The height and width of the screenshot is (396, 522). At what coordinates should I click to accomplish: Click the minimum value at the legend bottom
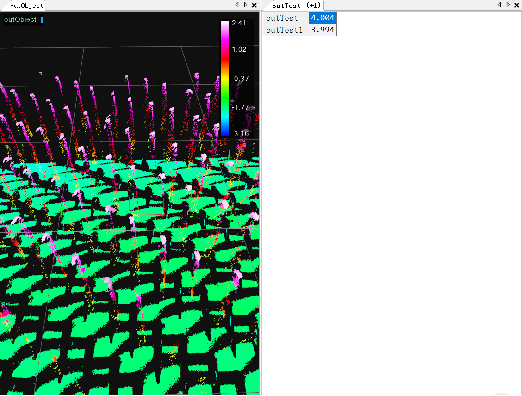[x=241, y=133]
